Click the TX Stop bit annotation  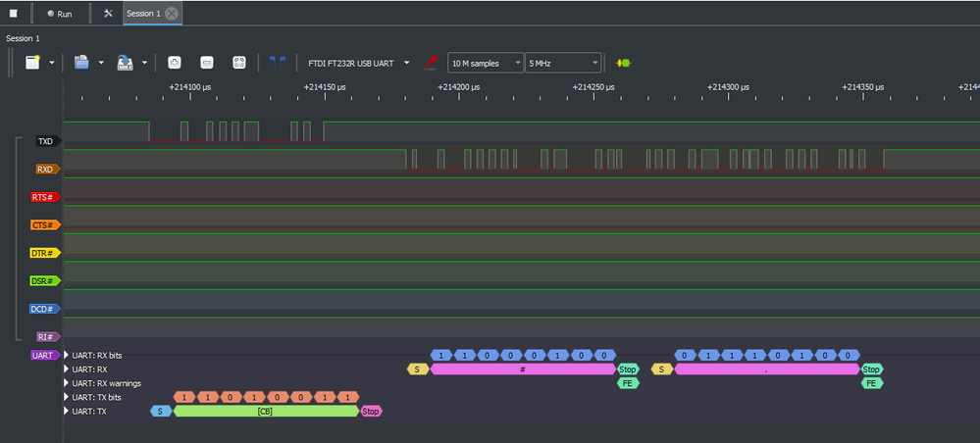pos(371,411)
